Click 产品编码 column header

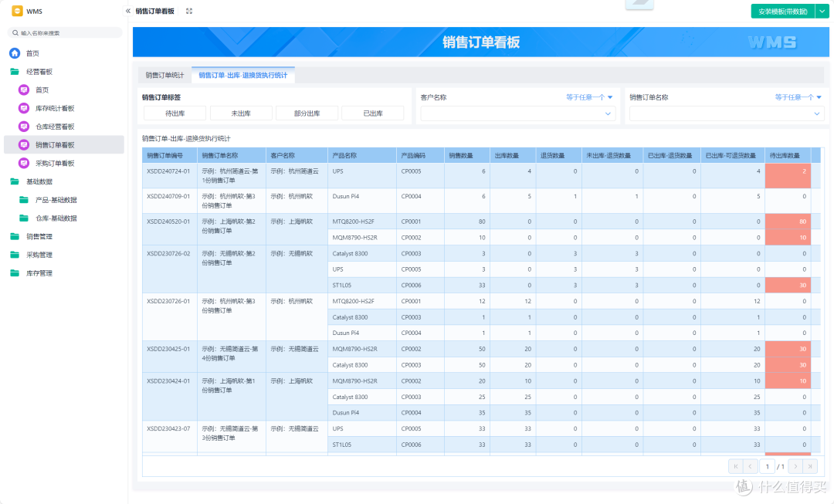(x=420, y=155)
